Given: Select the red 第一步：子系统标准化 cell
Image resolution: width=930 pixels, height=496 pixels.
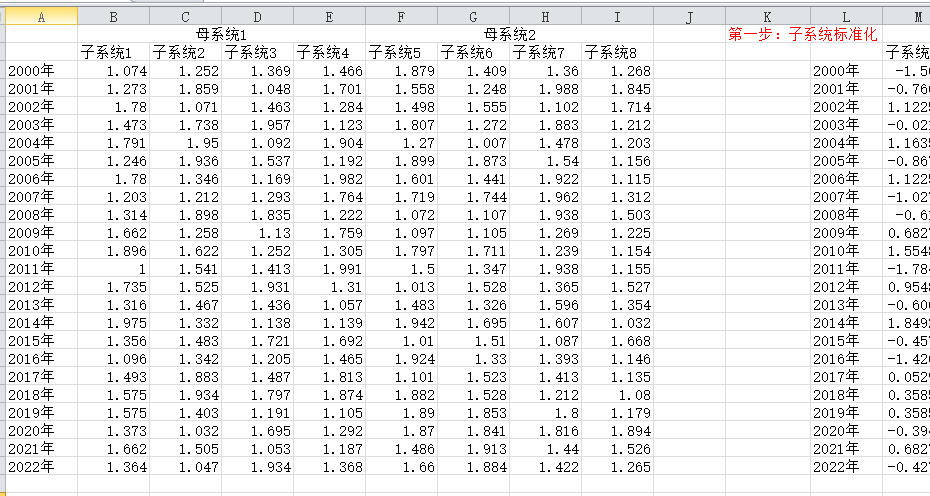Looking at the screenshot, I should pos(803,35).
